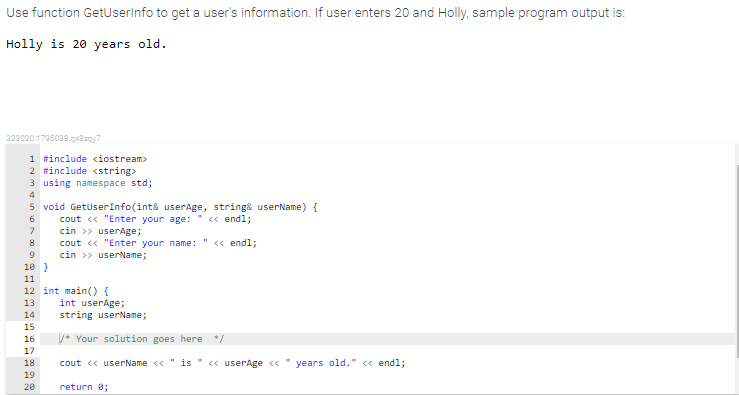
Task: Click the empty editable line 17
Action: [x=387, y=351]
